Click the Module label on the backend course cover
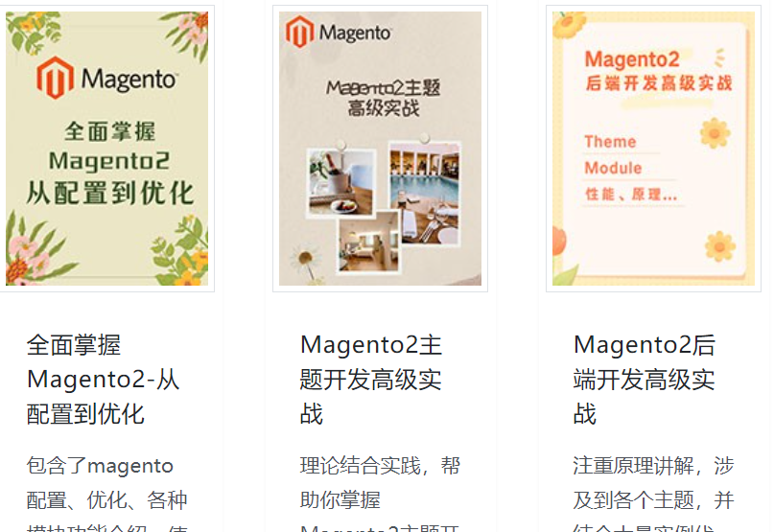Viewport: 774px width, 532px height. pos(613,168)
